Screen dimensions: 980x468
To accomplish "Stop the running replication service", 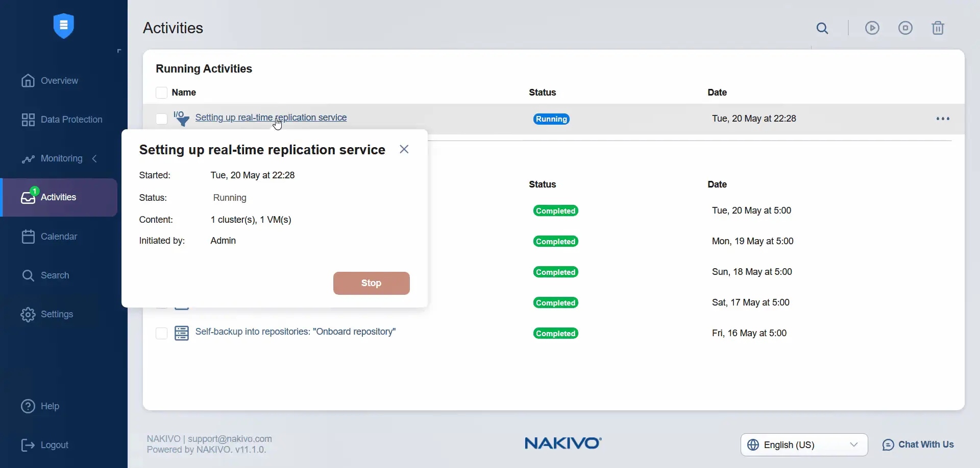I will click(x=371, y=283).
